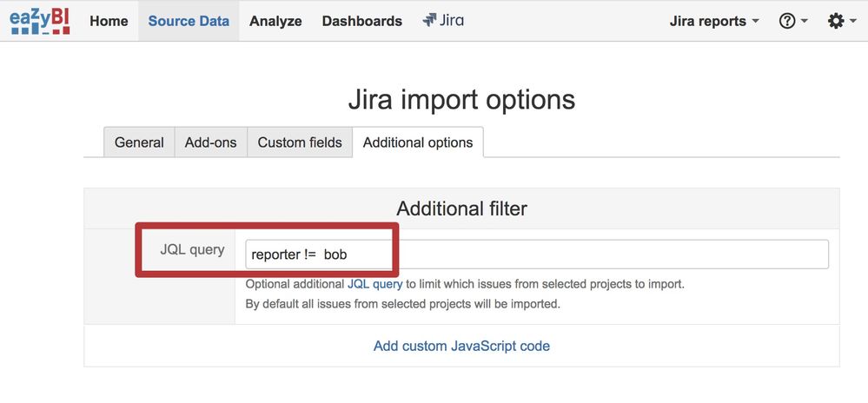Select the Source Data menu item
This screenshot has width=868, height=403.
click(x=189, y=21)
